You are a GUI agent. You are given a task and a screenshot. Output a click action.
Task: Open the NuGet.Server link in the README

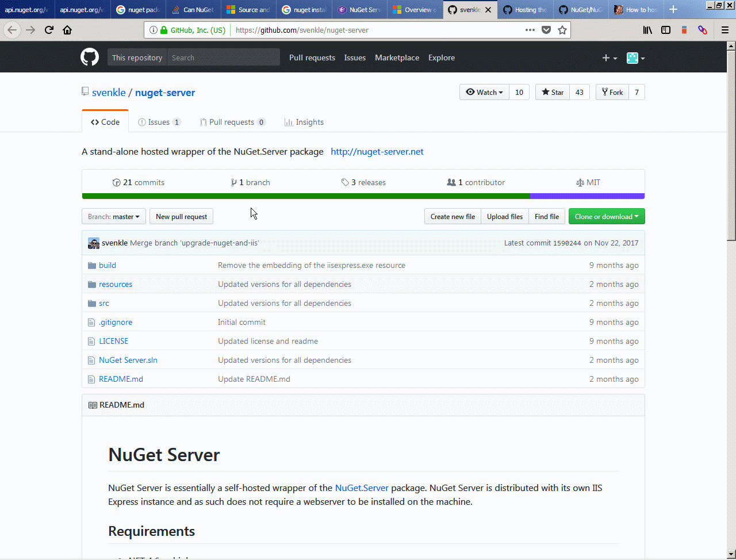[362, 488]
